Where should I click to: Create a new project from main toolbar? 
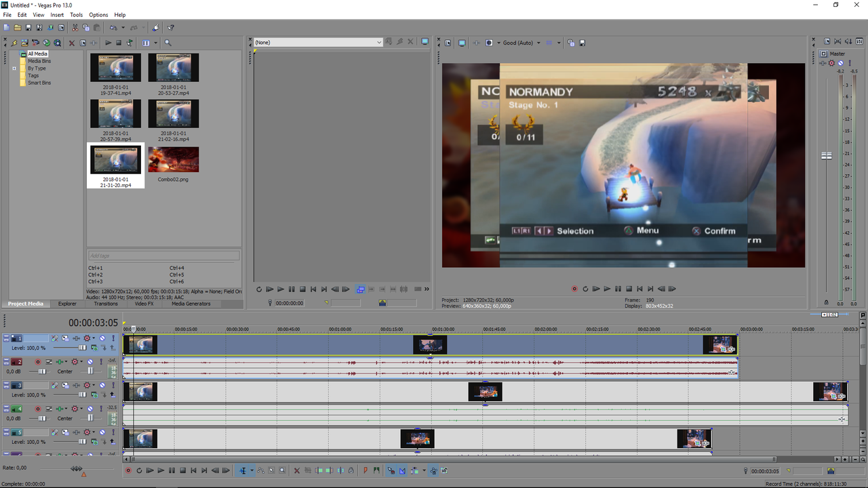coord(7,28)
